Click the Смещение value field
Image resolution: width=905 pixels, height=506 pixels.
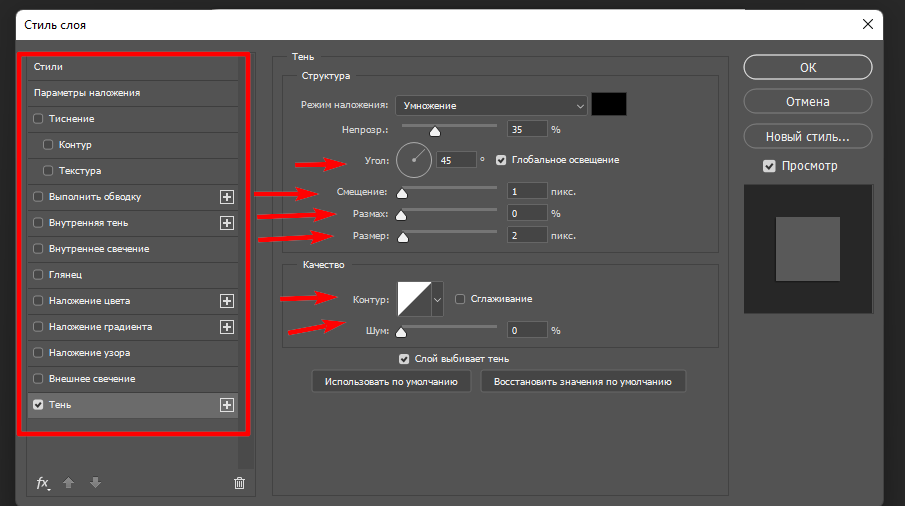click(x=527, y=192)
